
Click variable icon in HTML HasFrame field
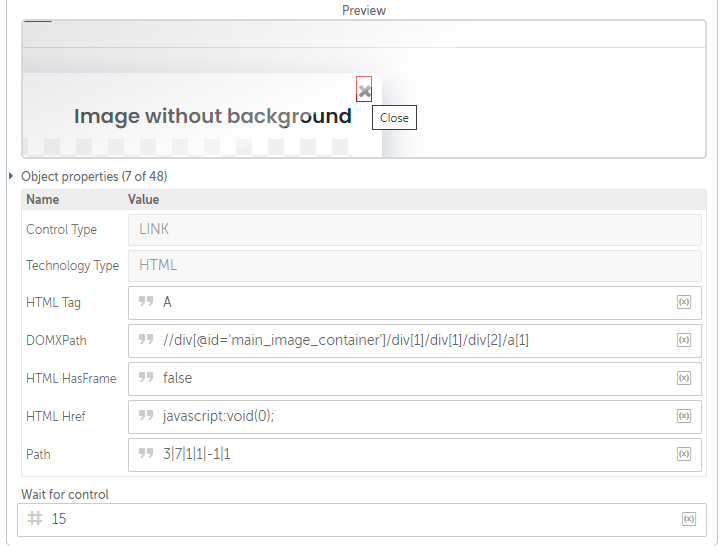click(684, 378)
